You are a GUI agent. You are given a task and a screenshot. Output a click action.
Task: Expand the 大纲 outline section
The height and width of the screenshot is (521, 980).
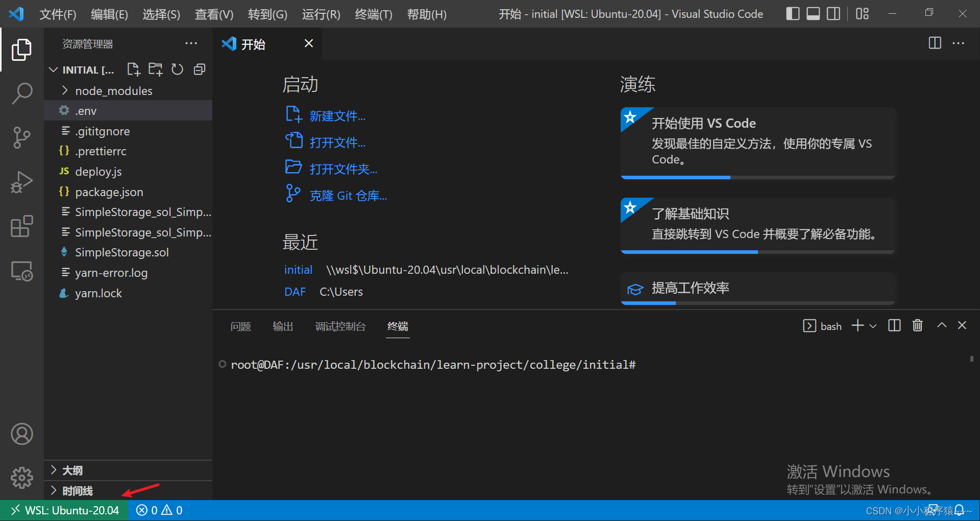point(128,470)
